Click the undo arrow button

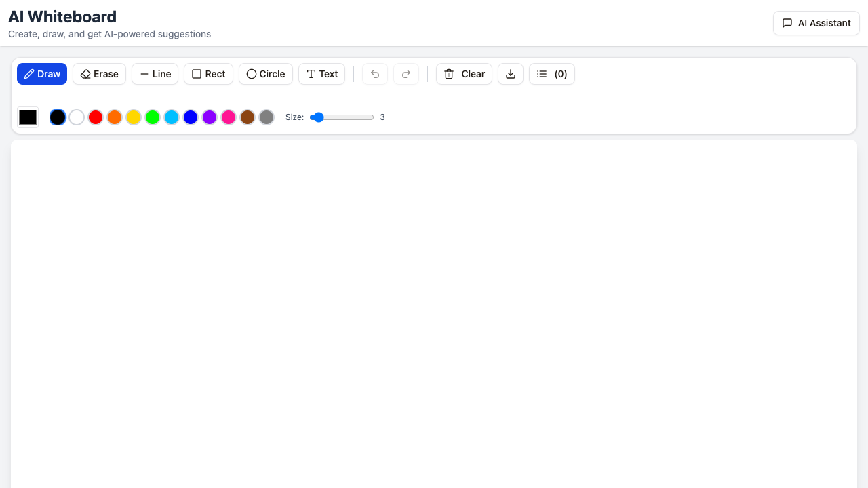(x=375, y=74)
